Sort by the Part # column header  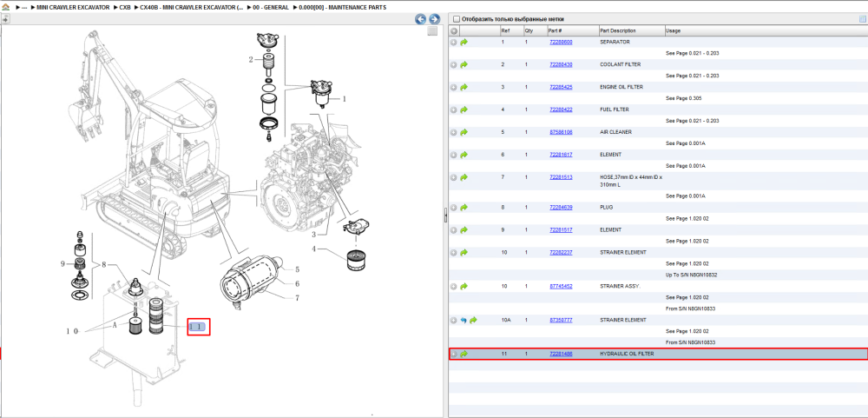pyautogui.click(x=572, y=30)
